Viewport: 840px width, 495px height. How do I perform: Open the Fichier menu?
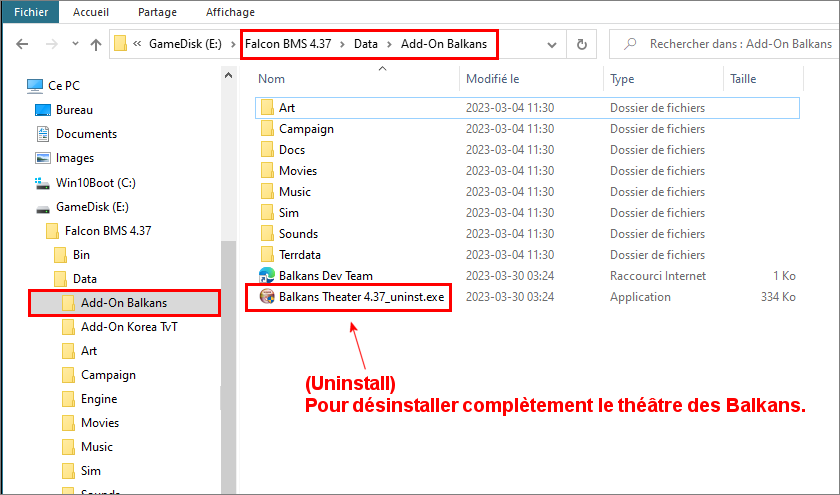pyautogui.click(x=30, y=12)
